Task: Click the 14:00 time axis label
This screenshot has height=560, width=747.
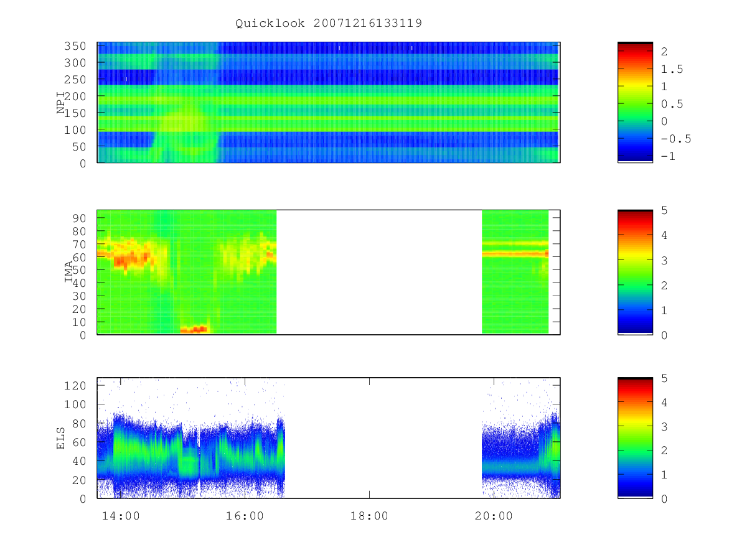Action: click(x=120, y=516)
